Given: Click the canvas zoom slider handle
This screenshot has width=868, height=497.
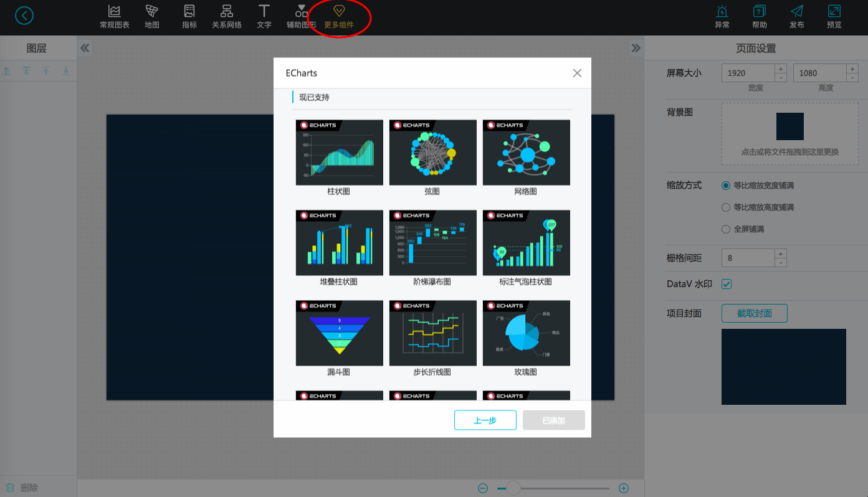Looking at the screenshot, I should click(x=513, y=488).
